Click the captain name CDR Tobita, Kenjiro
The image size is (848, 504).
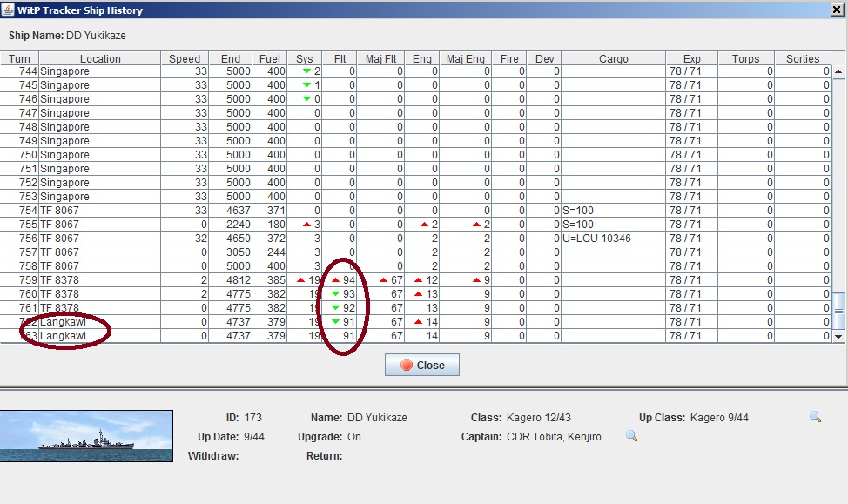[x=554, y=436]
